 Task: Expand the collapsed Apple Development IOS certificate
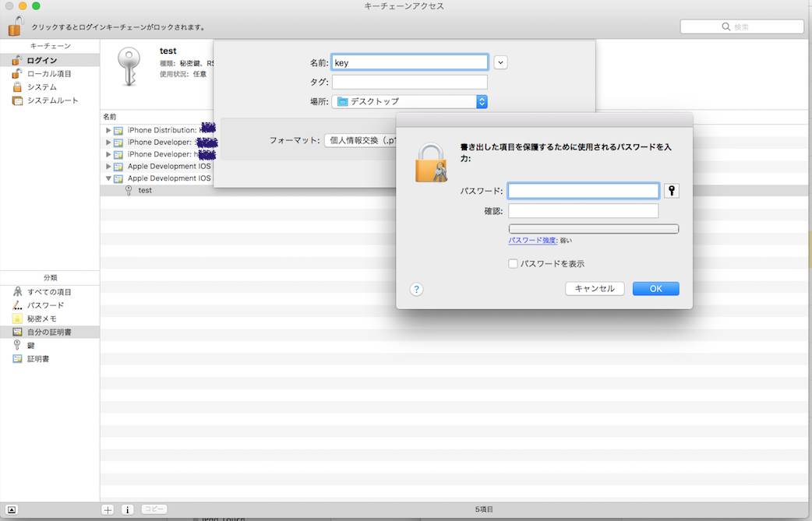(x=108, y=166)
